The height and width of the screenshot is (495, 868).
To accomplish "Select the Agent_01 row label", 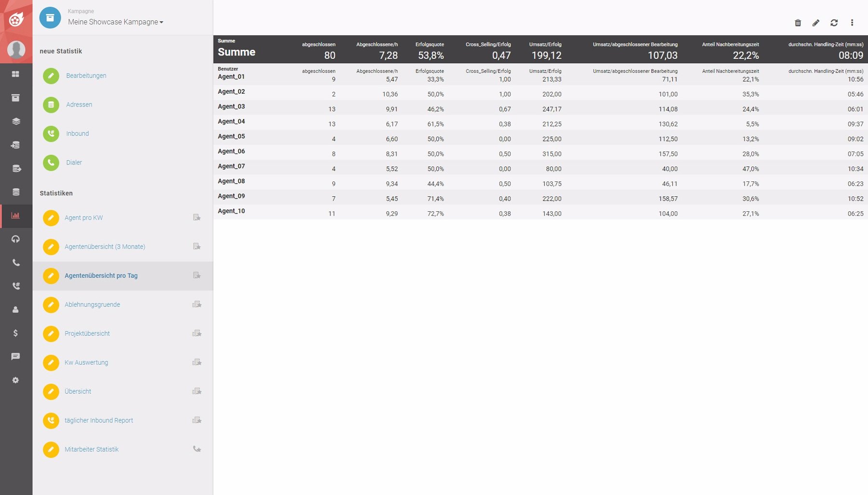I will 231,77.
